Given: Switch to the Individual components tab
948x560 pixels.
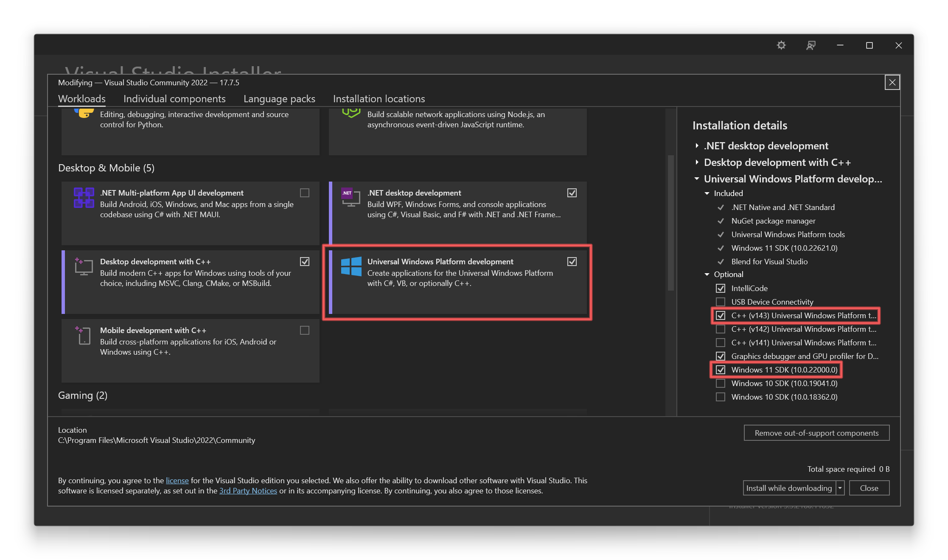Looking at the screenshot, I should (x=174, y=99).
